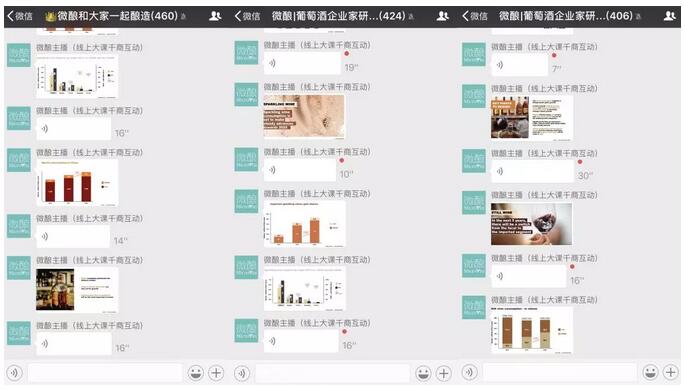This screenshot has width=685, height=389.
Task: Open group members in the (424) chat
Action: (443, 17)
